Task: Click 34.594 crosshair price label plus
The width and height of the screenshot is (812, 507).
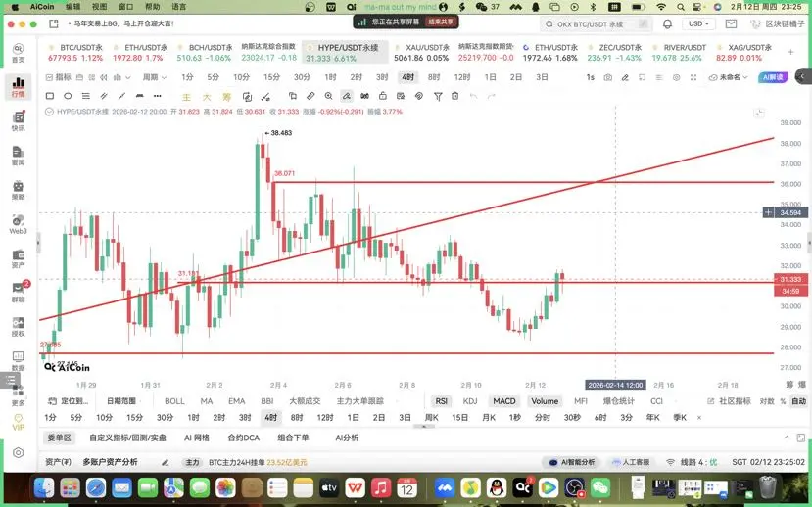Action: point(769,212)
